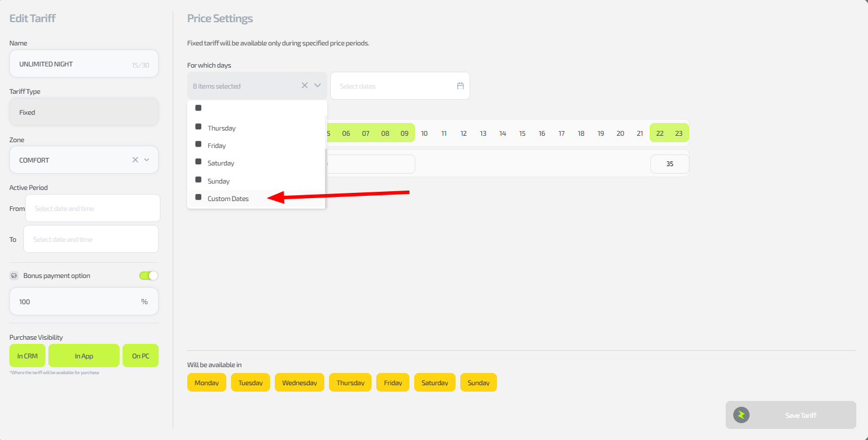Clear the COMFORT zone selection

[135, 160]
